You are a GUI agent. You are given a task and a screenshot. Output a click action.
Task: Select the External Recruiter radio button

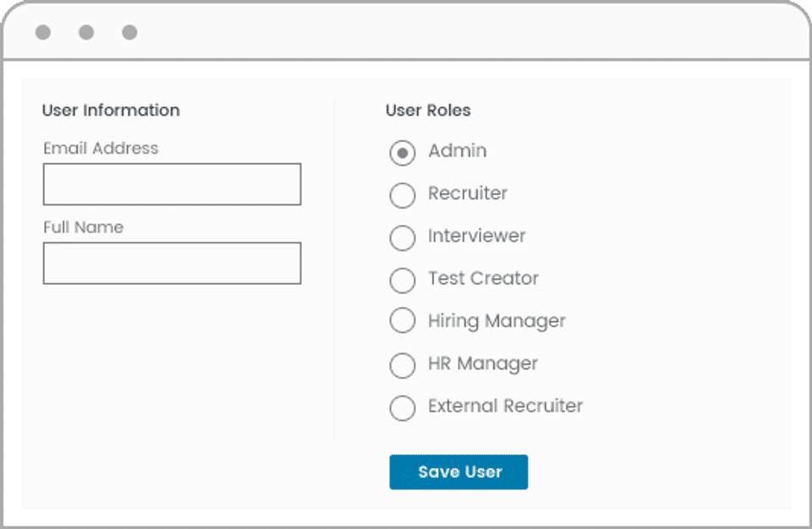coord(403,407)
